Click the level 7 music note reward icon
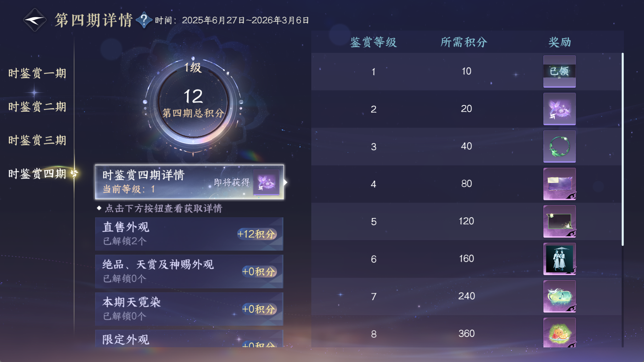The image size is (644, 362). [559, 296]
